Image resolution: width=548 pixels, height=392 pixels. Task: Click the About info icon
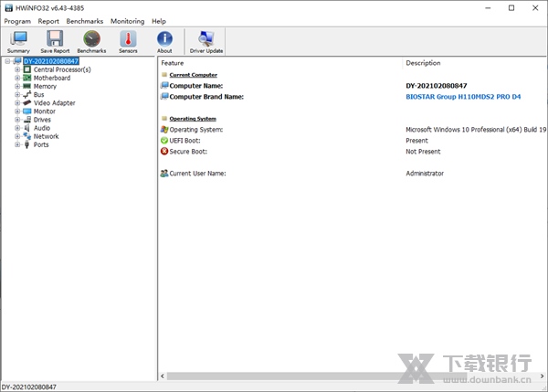(164, 41)
